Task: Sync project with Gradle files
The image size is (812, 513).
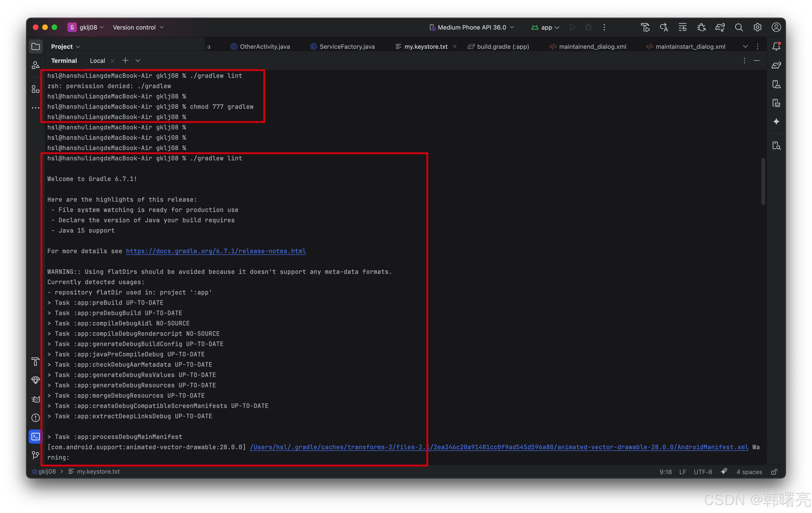Action: (x=720, y=27)
